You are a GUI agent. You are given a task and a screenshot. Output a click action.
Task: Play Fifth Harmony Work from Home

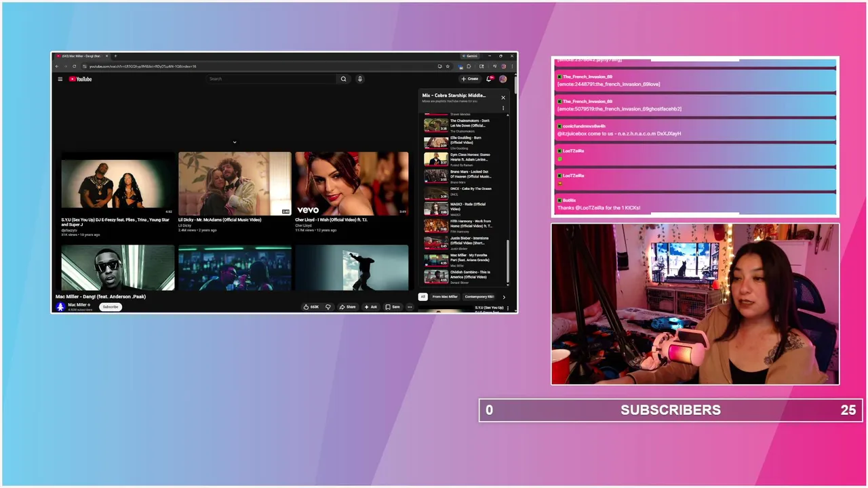(x=465, y=226)
